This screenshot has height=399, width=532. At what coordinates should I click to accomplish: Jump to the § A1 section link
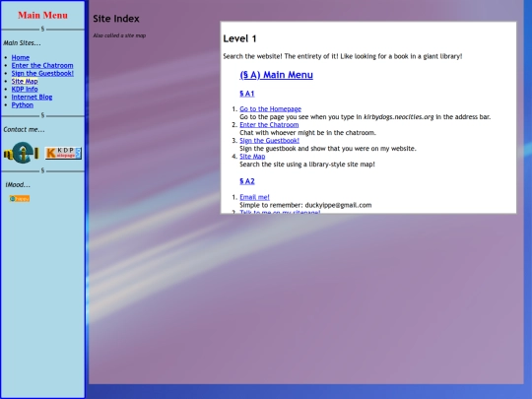click(x=247, y=94)
